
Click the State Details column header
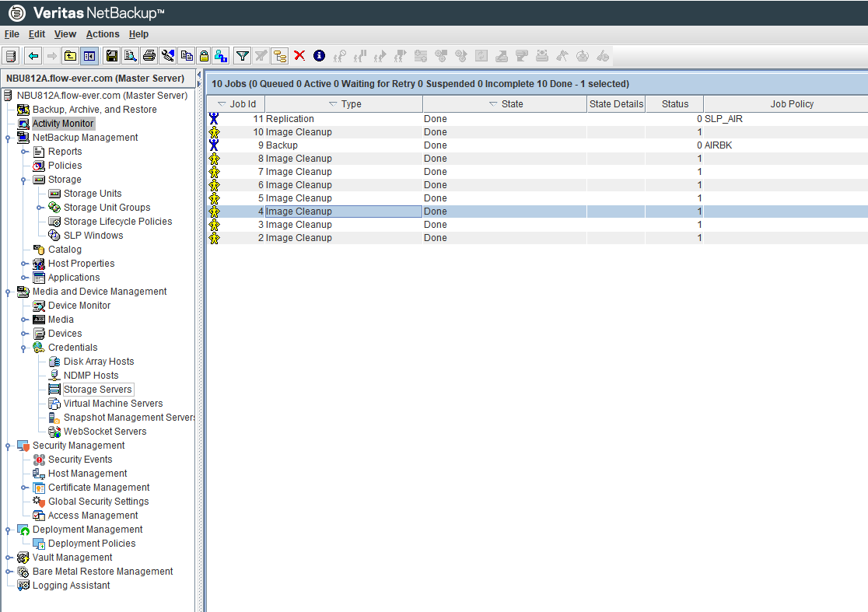pos(616,104)
